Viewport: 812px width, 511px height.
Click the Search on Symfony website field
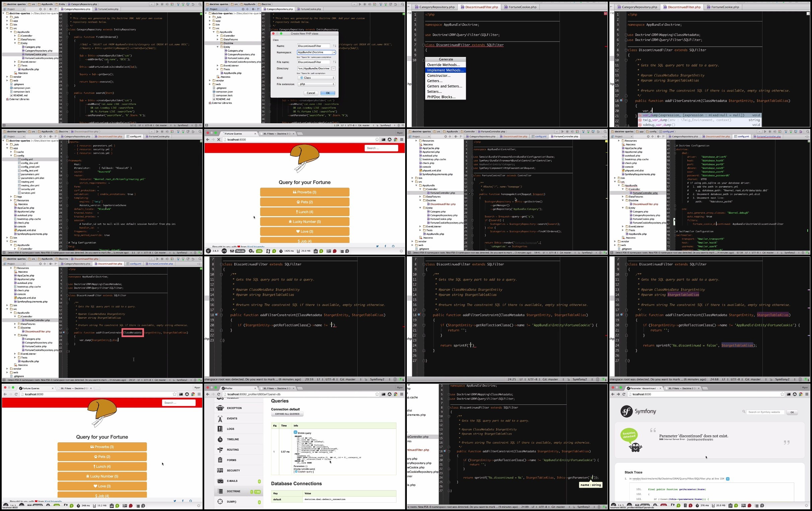[766, 412]
